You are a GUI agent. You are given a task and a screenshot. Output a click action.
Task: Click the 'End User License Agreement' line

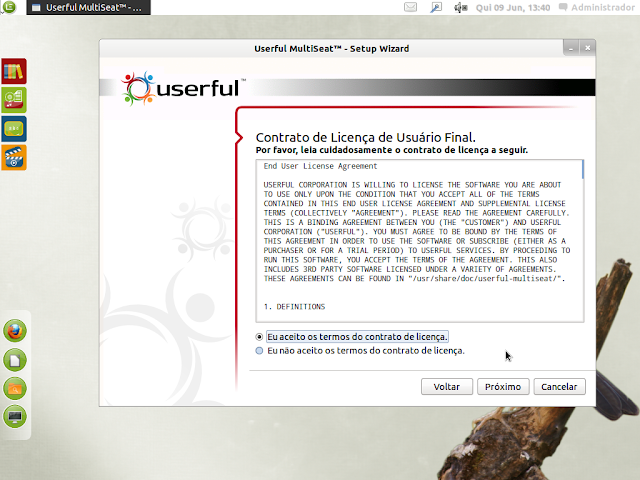click(320, 166)
